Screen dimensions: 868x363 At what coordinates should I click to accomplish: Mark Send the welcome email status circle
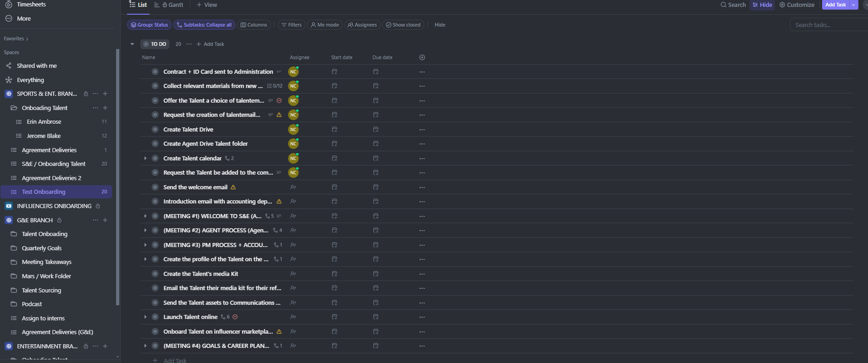tap(155, 187)
